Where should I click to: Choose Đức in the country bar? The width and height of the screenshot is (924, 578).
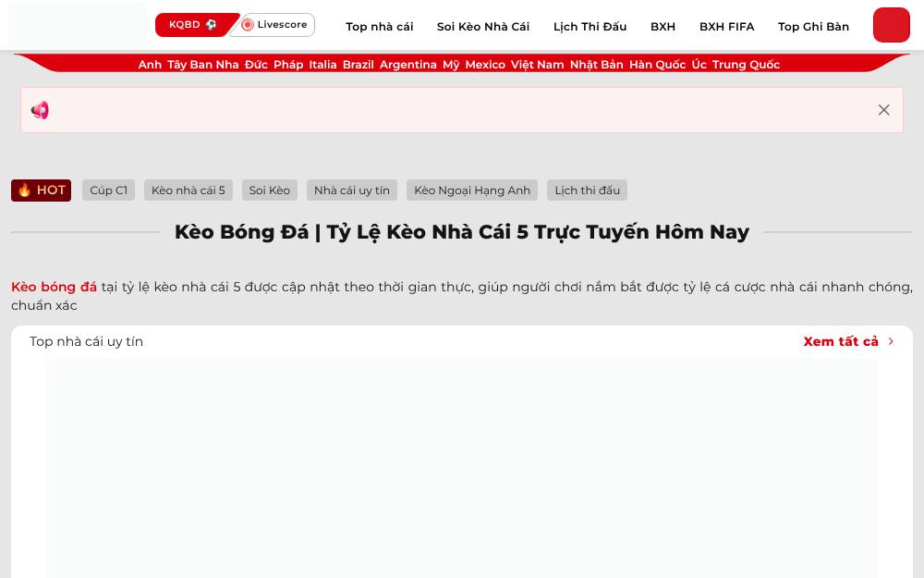[x=256, y=65]
